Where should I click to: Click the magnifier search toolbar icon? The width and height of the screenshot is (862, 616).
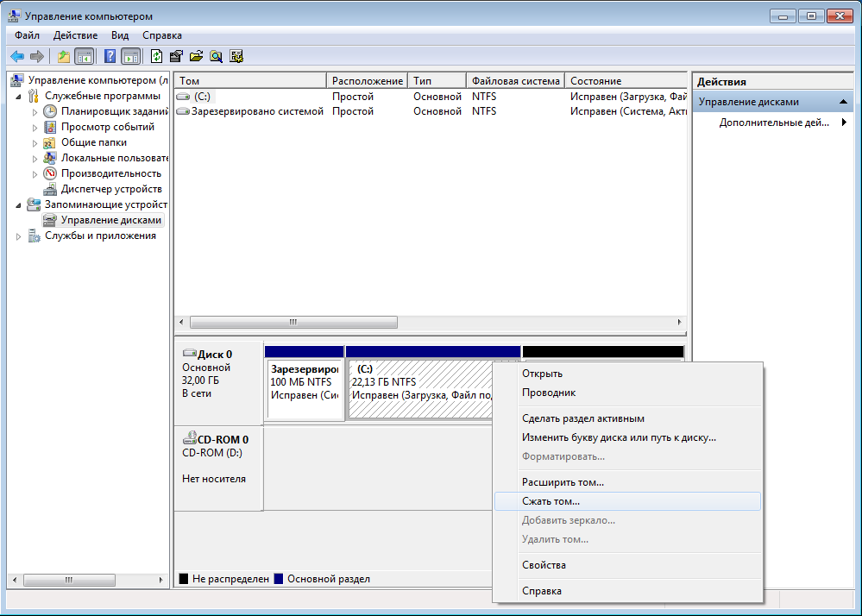tap(216, 56)
